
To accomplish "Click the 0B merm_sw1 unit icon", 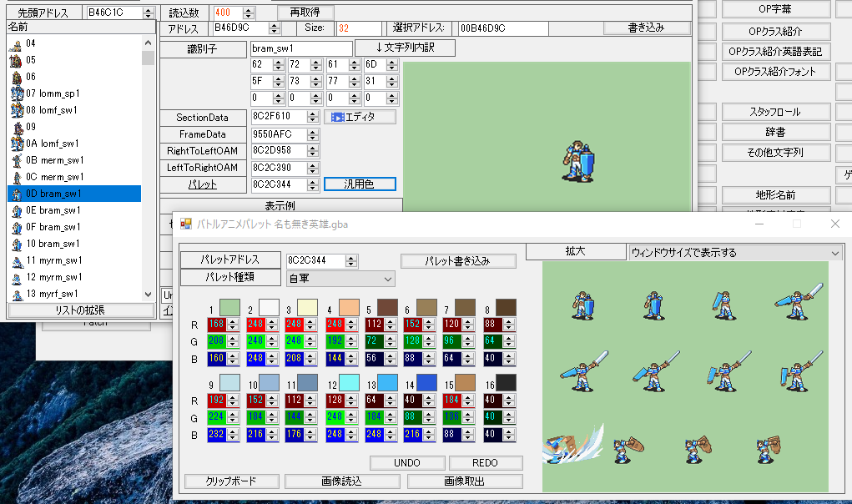I will pos(17,160).
